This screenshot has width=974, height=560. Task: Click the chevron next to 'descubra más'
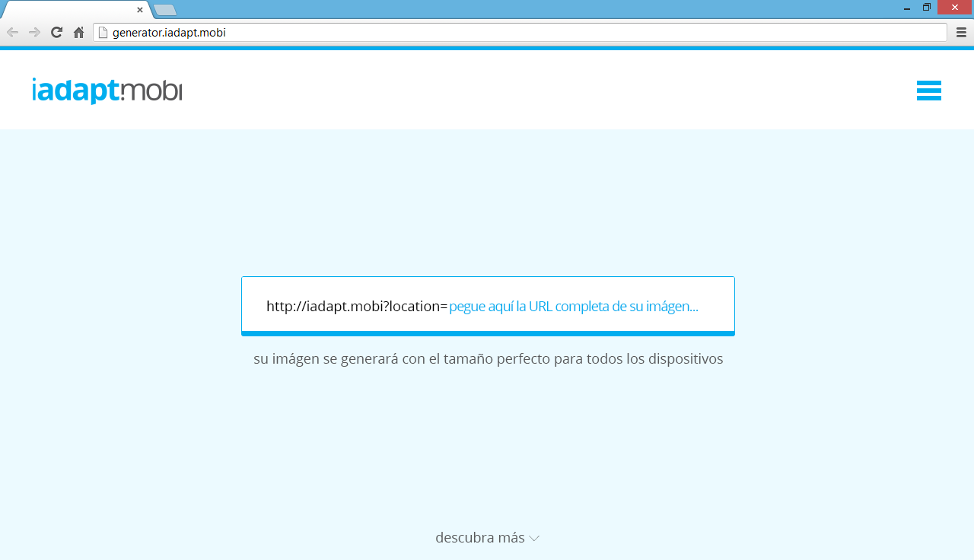534,538
